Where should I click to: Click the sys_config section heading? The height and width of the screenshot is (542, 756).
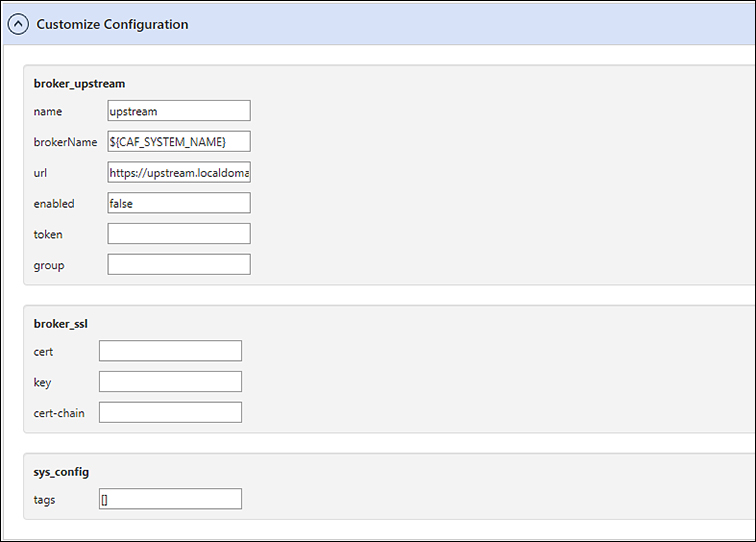click(61, 472)
